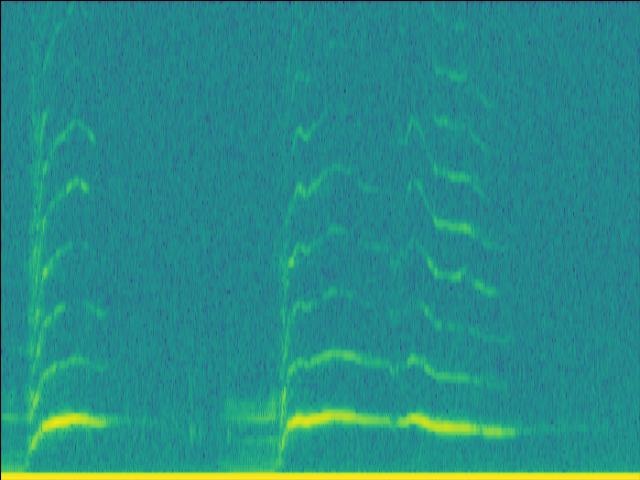This screenshot has width=640, height=480.
Task: Click the silent gap between the two calls
Action: point(160,300)
